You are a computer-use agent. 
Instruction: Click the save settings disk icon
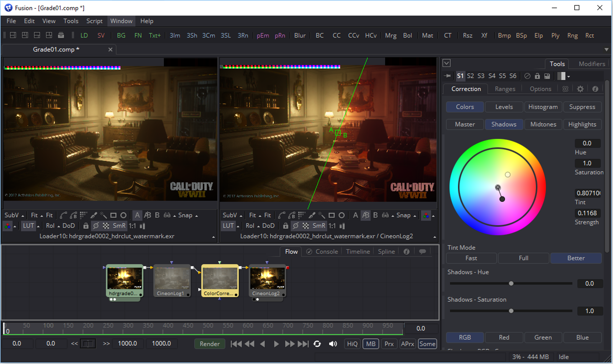coord(547,76)
